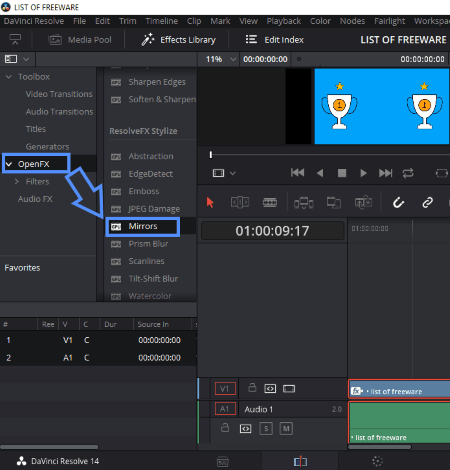Viewport: 450px width, 470px height.
Task: Open the Edit Index panel
Action: 275,40
